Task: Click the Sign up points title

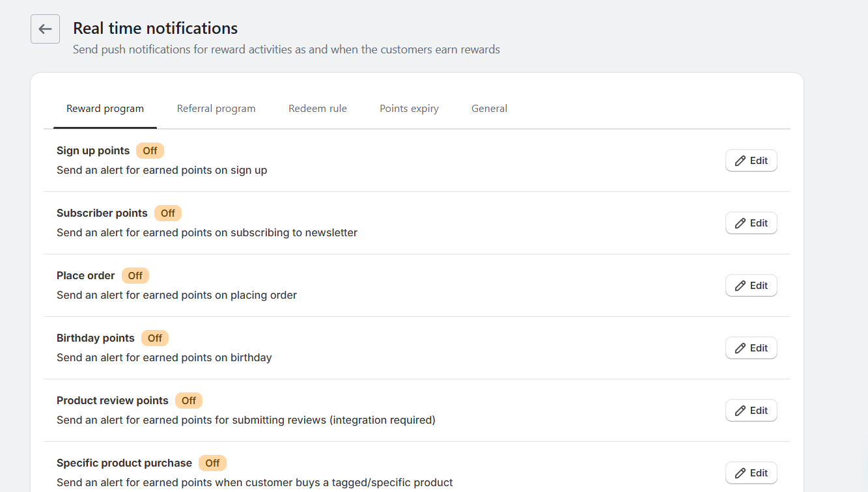Action: [x=93, y=150]
